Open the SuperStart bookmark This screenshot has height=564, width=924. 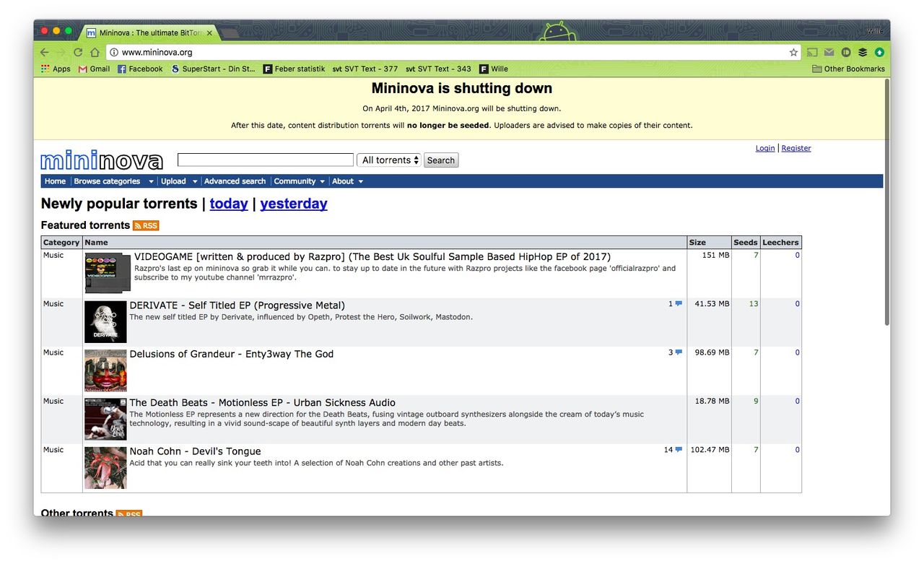click(214, 69)
